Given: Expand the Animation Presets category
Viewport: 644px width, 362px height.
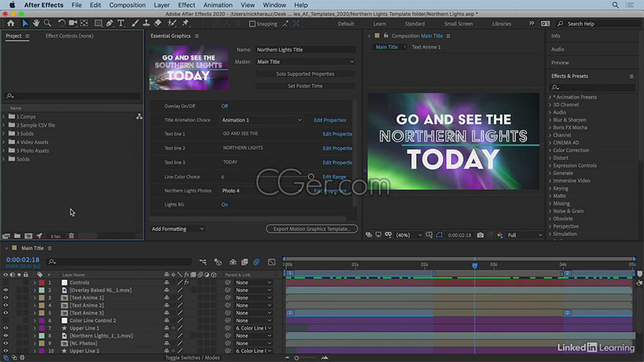Looking at the screenshot, I should click(550, 97).
